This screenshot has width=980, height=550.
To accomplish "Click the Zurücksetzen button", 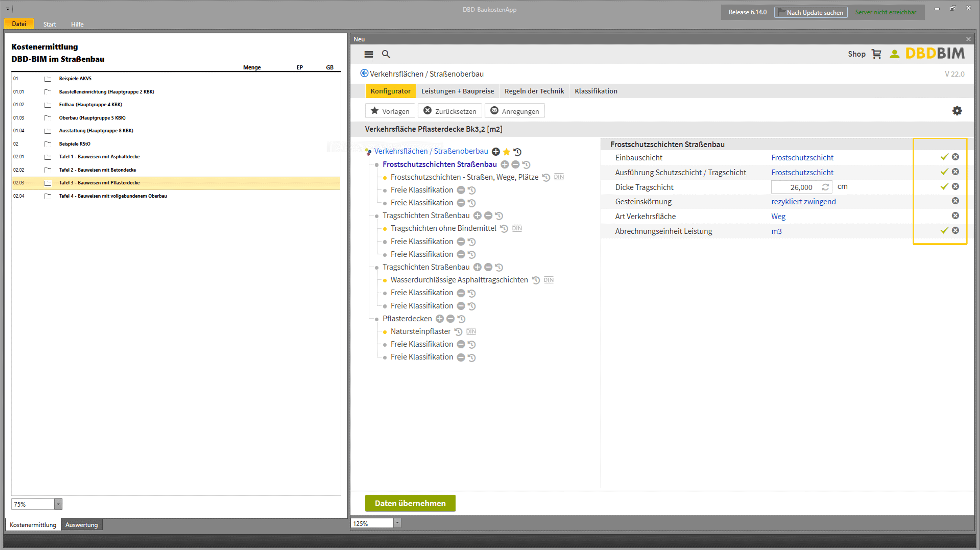I will 450,111.
